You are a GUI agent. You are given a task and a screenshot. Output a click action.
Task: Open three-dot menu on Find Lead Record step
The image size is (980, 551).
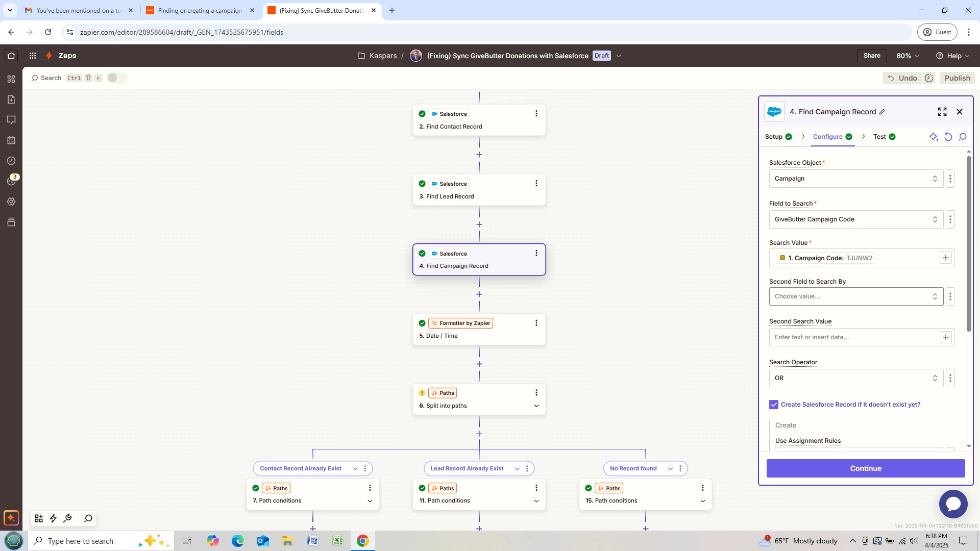[536, 184]
